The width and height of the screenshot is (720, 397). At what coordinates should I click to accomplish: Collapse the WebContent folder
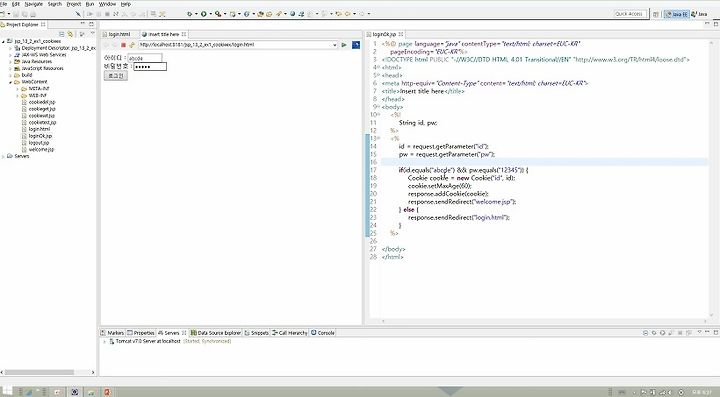11,82
